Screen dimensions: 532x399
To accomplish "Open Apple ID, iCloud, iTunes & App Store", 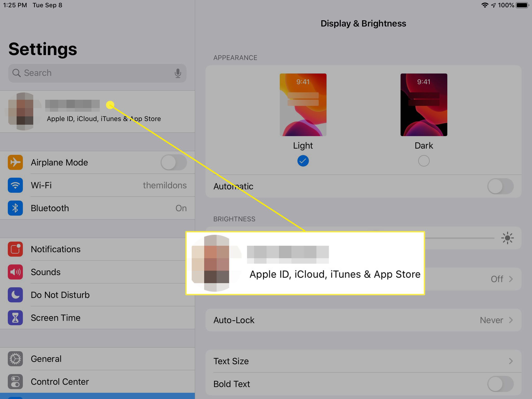I will [x=97, y=111].
